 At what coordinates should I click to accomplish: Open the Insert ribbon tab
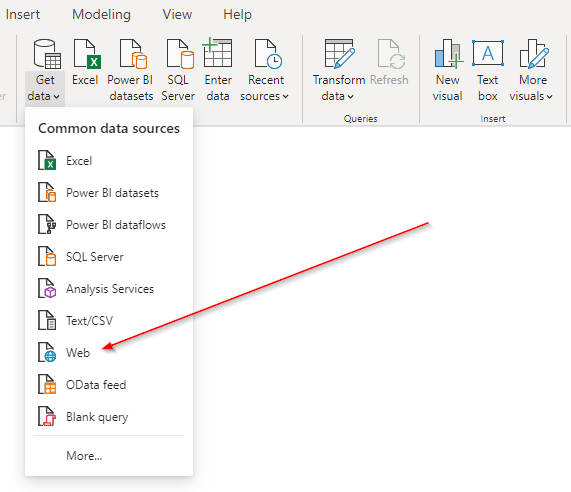tap(23, 15)
